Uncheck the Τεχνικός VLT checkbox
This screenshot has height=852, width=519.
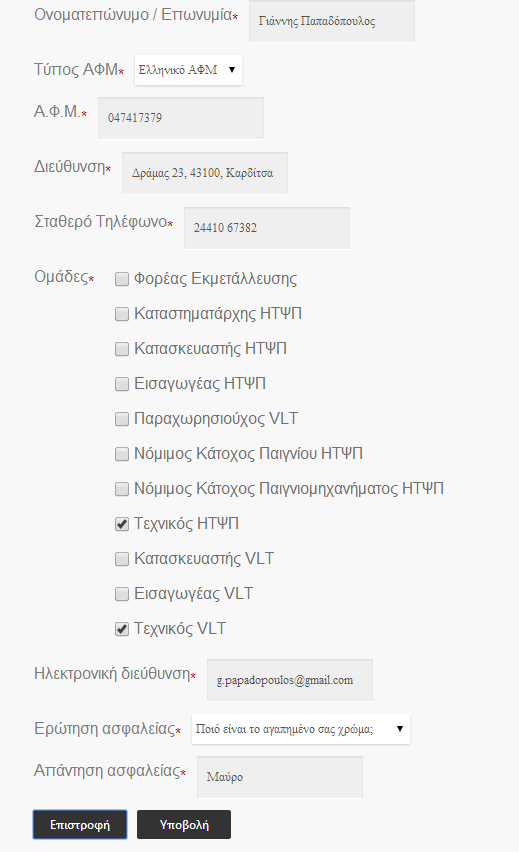point(122,629)
